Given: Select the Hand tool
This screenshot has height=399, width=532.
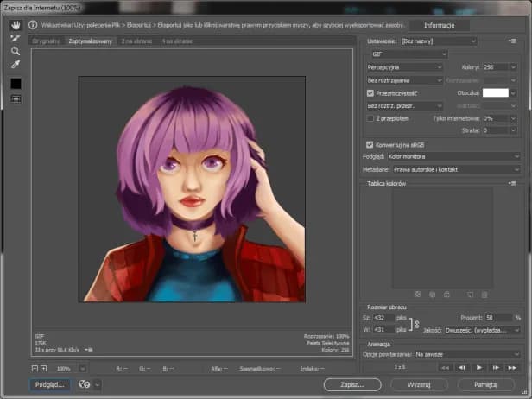Looking at the screenshot, I should 16,25.
